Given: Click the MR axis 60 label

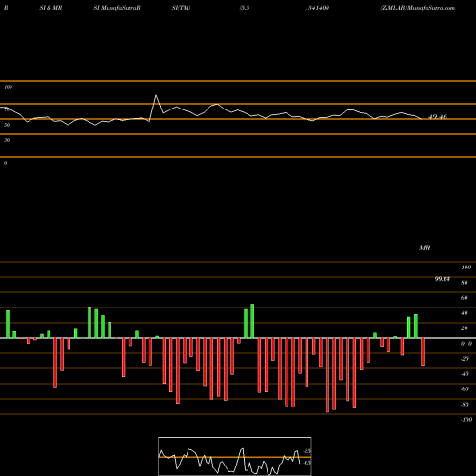Looking at the screenshot, I should [x=464, y=298].
